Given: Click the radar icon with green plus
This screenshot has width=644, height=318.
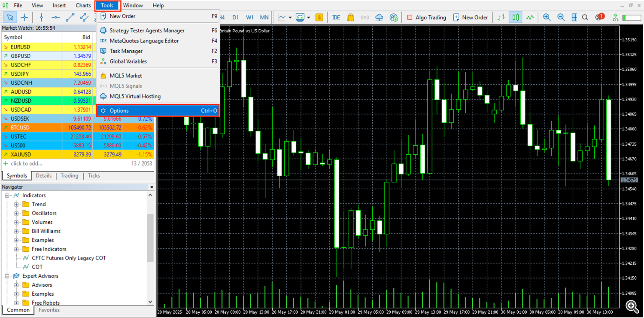Looking at the screenshot, I should (x=394, y=18).
